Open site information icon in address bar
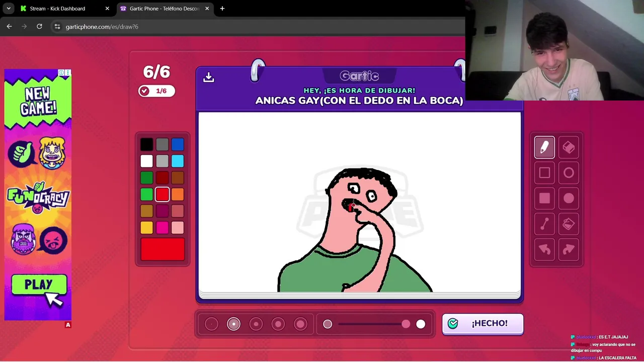 click(57, 27)
